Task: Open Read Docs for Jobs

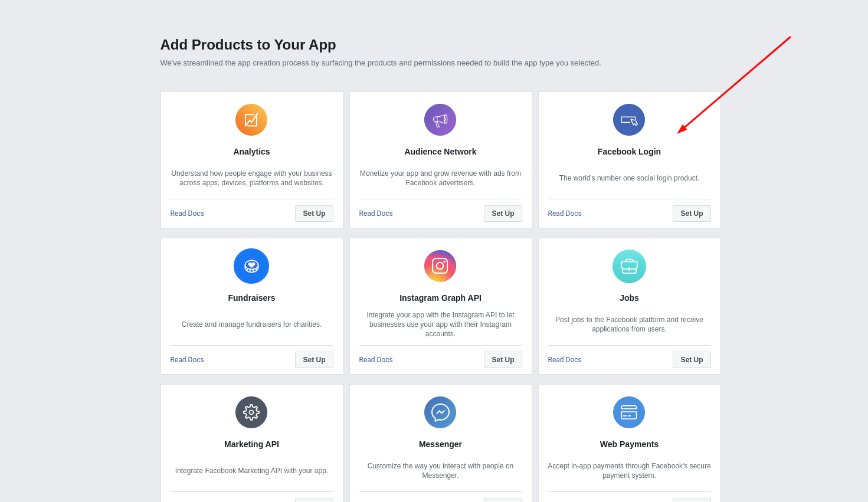Action: (565, 360)
